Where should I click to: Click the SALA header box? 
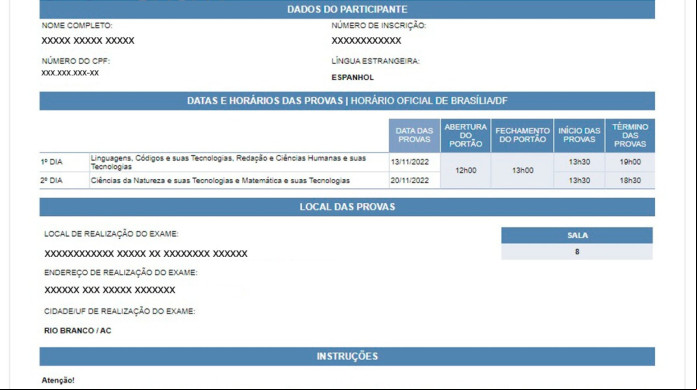[577, 235]
